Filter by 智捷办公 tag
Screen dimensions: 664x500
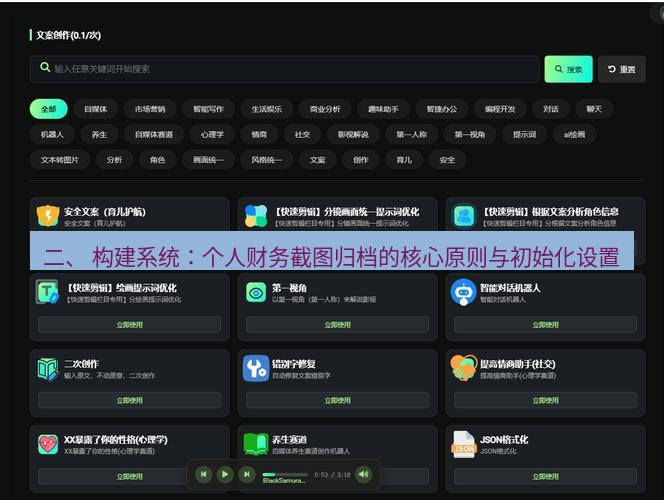pyautogui.click(x=442, y=109)
